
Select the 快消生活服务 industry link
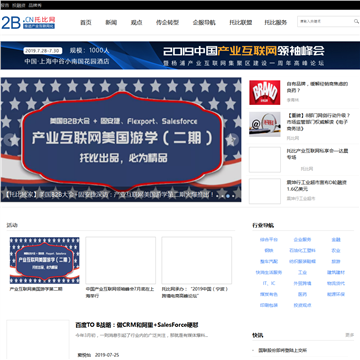(x=269, y=272)
